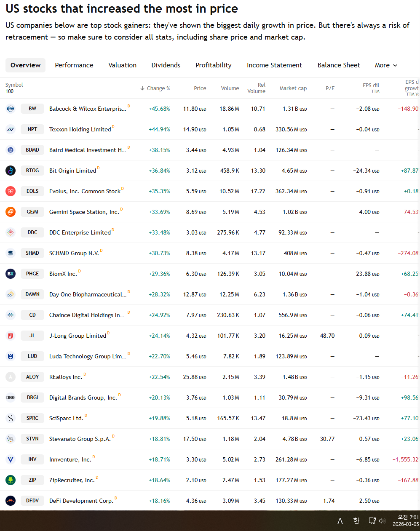The image size is (420, 531).
Task: Sort by Price column header
Action: click(200, 88)
